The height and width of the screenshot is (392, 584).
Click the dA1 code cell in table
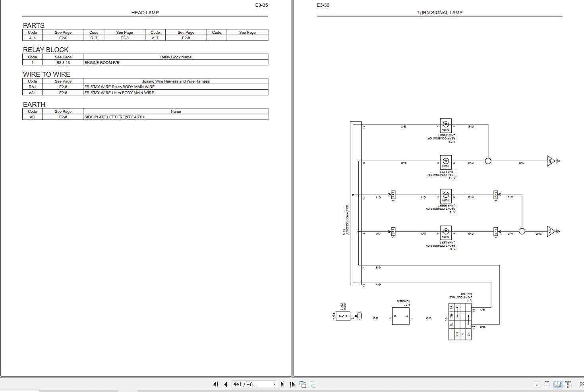click(x=33, y=93)
